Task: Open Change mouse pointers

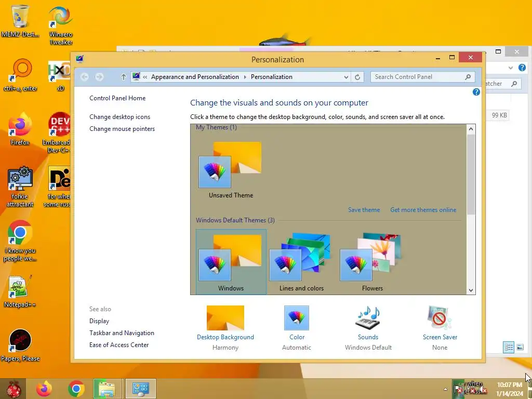Action: 122,129
